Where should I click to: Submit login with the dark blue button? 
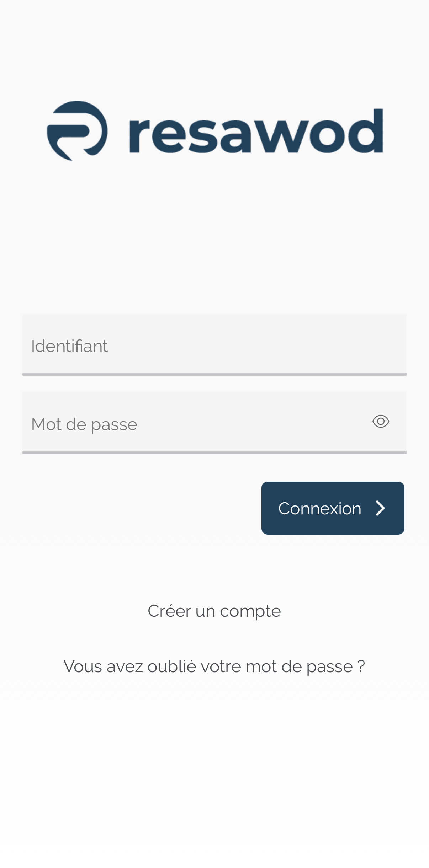(333, 508)
